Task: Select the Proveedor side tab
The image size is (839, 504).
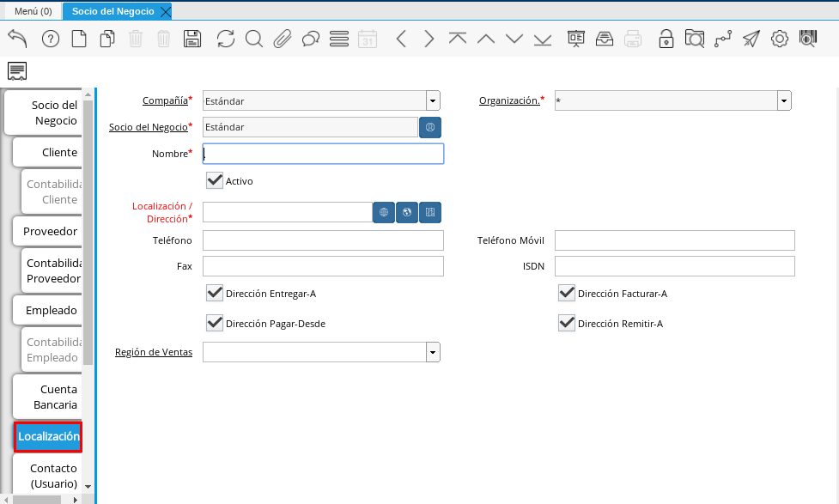Action: (x=50, y=231)
